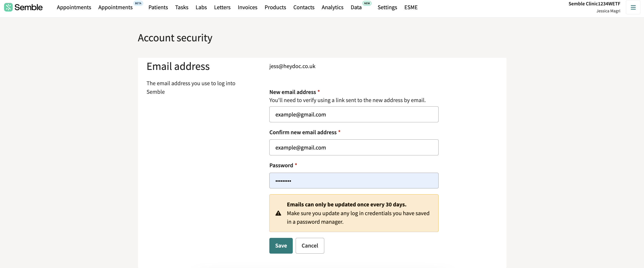Image resolution: width=644 pixels, height=268 pixels.
Task: Open the ESME menu item
Action: click(411, 7)
